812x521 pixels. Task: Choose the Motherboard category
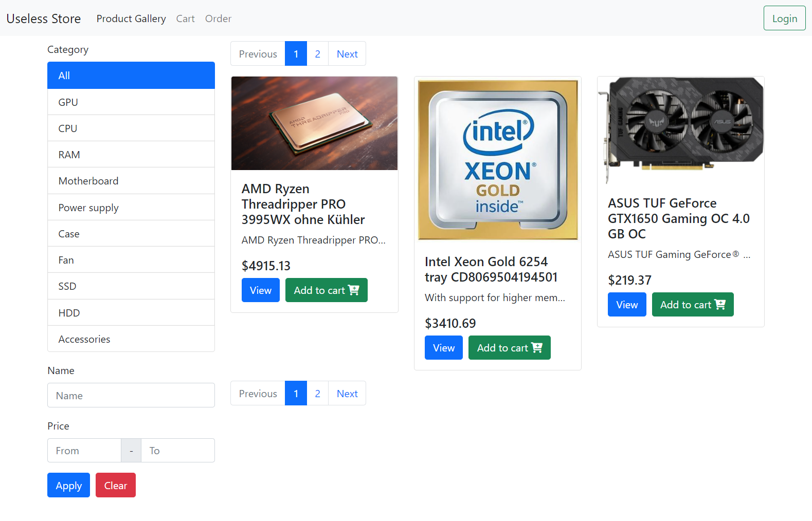click(x=131, y=181)
